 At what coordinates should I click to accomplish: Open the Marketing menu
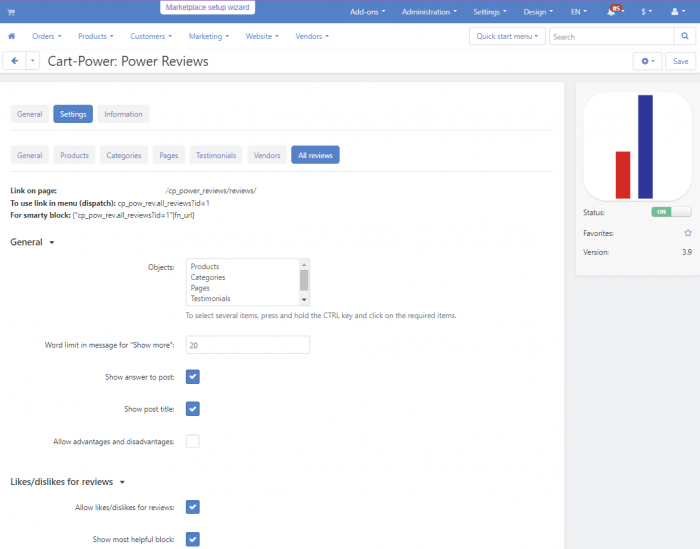[208, 36]
